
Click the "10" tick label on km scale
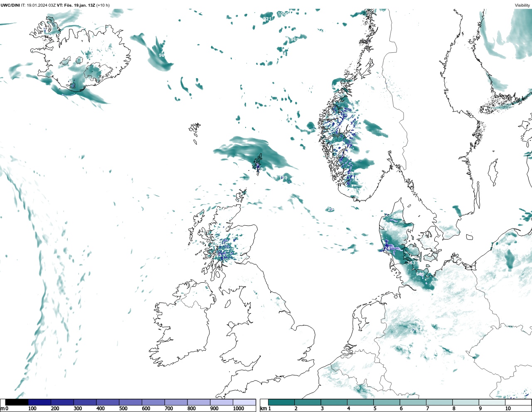pos(508,409)
